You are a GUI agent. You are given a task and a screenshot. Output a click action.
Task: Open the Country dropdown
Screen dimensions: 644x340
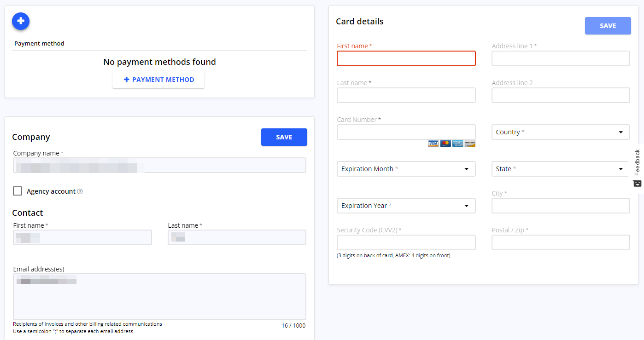tap(560, 132)
